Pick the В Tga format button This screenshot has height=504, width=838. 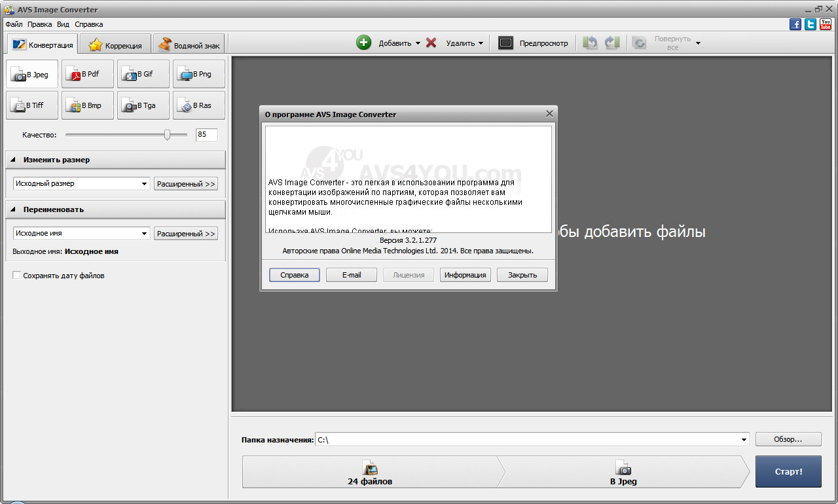143,105
